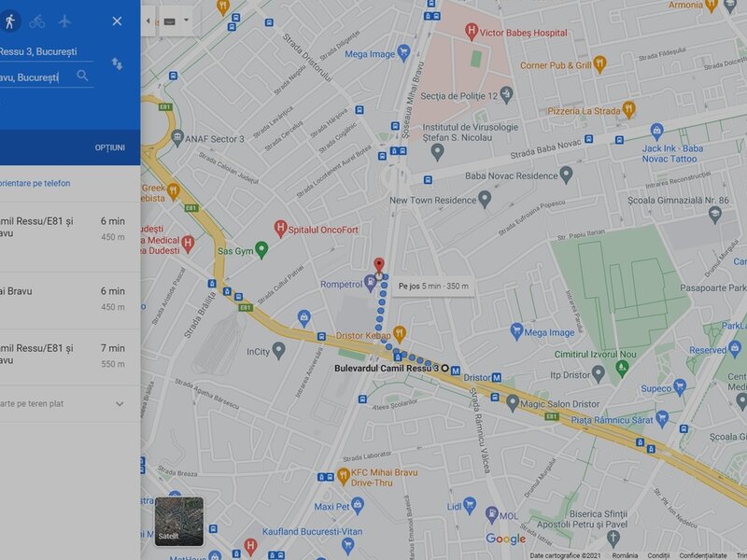Close the directions panel
Viewport: 747px width, 560px height.
click(x=117, y=21)
